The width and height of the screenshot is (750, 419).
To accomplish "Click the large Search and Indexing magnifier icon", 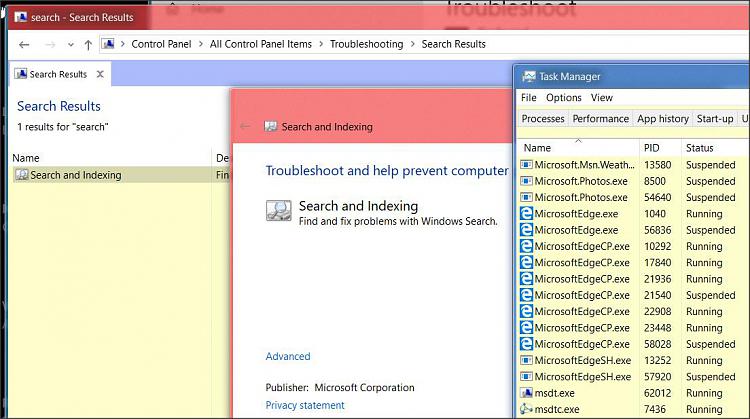I will pyautogui.click(x=278, y=210).
